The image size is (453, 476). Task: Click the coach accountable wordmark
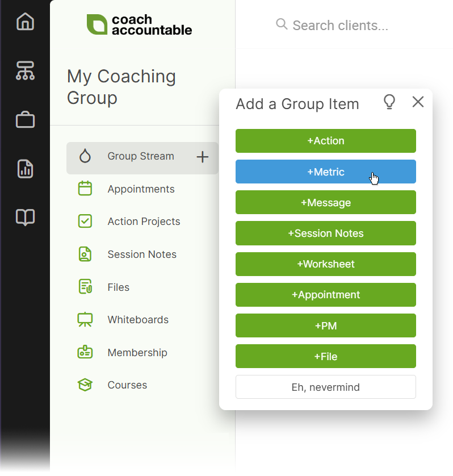click(x=152, y=24)
